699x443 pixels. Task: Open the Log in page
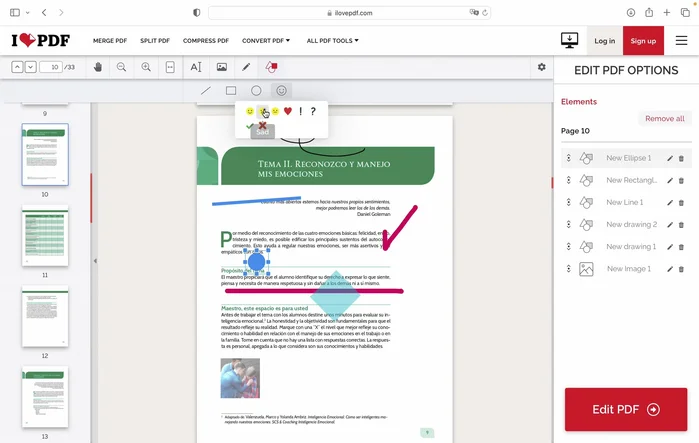(604, 41)
